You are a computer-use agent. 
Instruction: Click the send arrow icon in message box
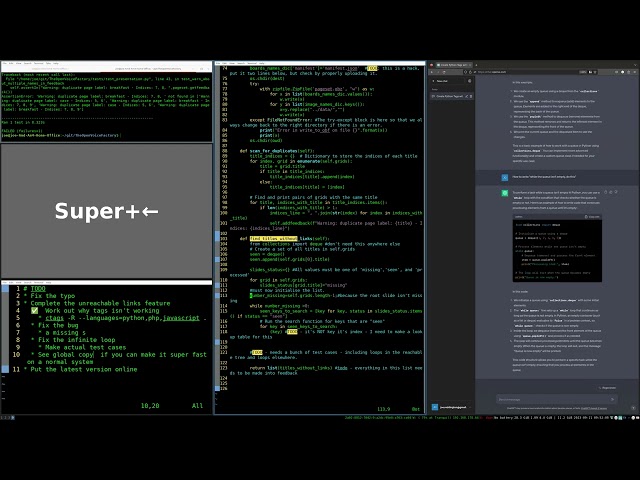click(x=612, y=399)
